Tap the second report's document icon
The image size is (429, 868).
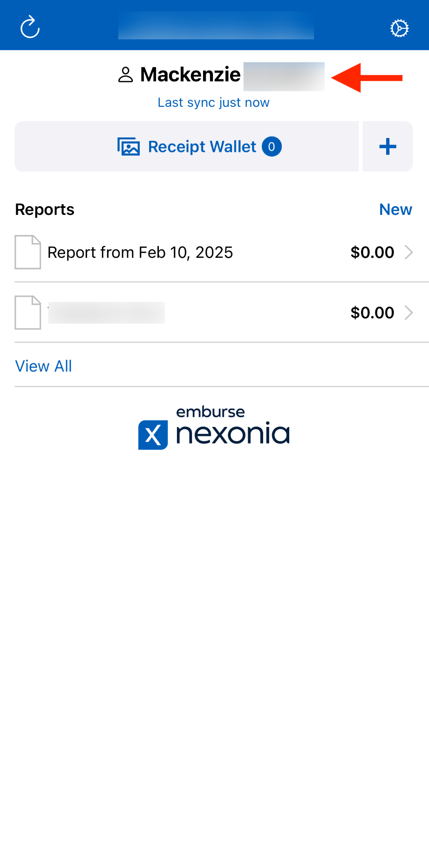tap(28, 313)
